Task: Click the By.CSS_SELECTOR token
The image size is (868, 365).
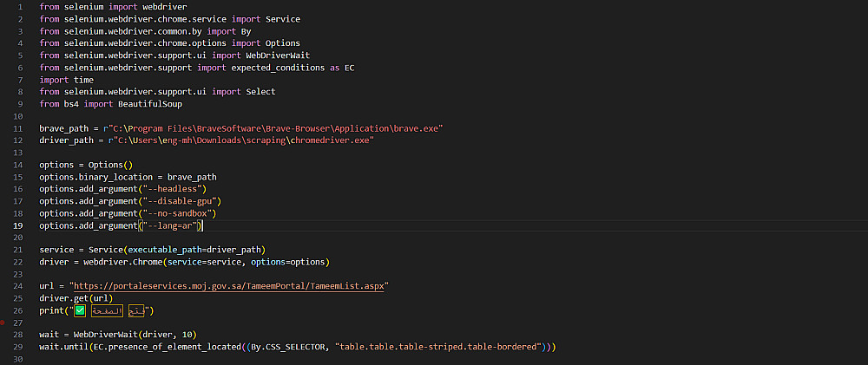Action: (285, 347)
